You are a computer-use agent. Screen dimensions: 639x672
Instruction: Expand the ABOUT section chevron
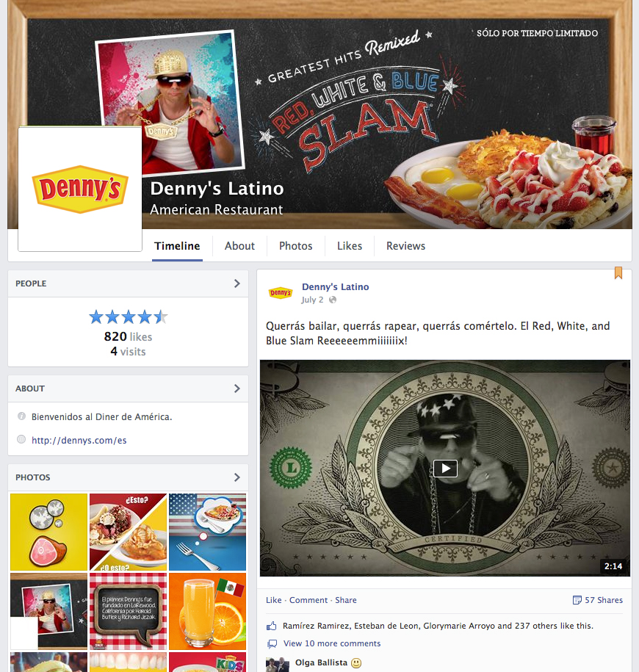(x=237, y=389)
